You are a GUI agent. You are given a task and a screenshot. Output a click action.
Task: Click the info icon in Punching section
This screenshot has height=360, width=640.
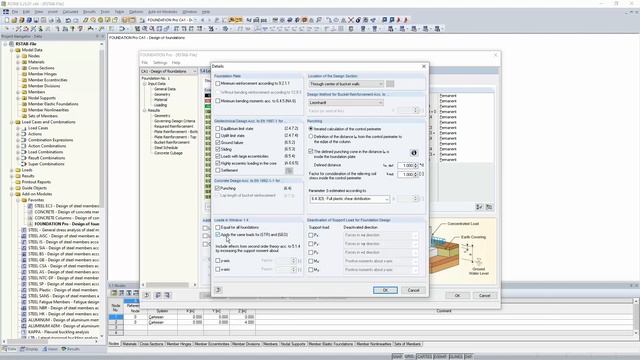point(413,153)
